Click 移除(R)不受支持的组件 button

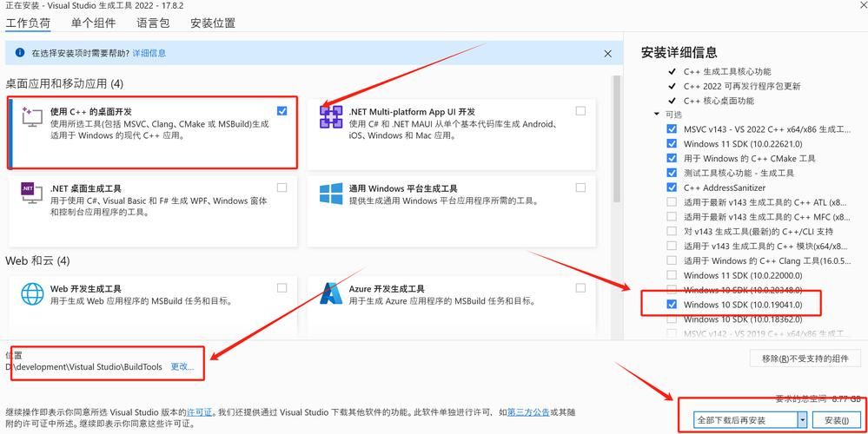pyautogui.click(x=805, y=358)
